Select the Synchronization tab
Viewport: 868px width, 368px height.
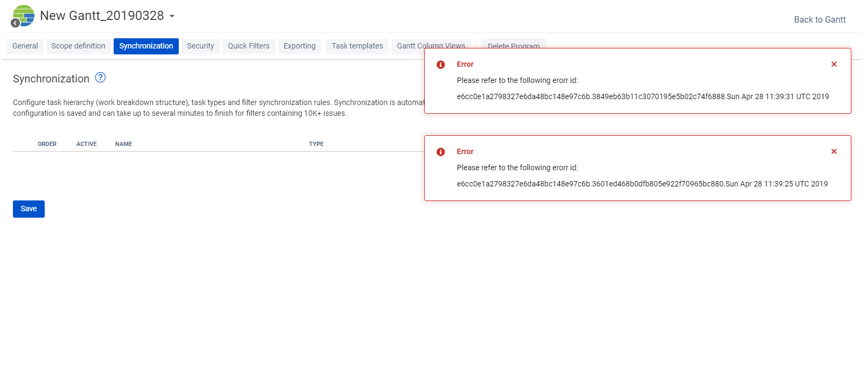(x=146, y=46)
